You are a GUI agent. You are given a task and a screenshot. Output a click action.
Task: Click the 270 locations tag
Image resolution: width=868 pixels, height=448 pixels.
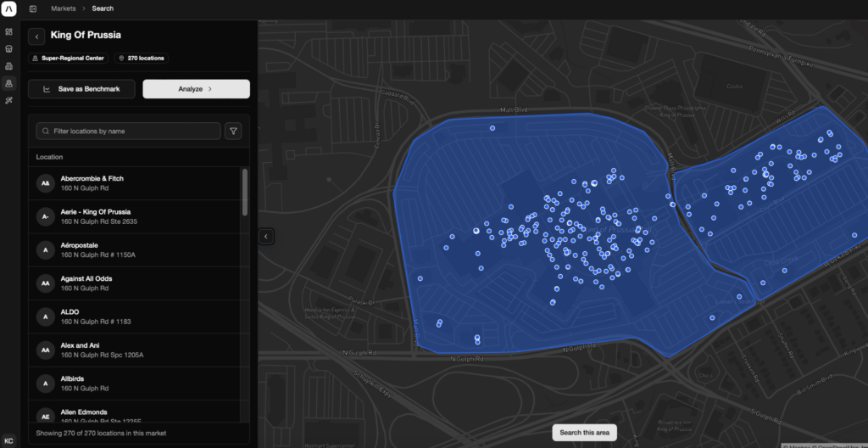click(142, 58)
